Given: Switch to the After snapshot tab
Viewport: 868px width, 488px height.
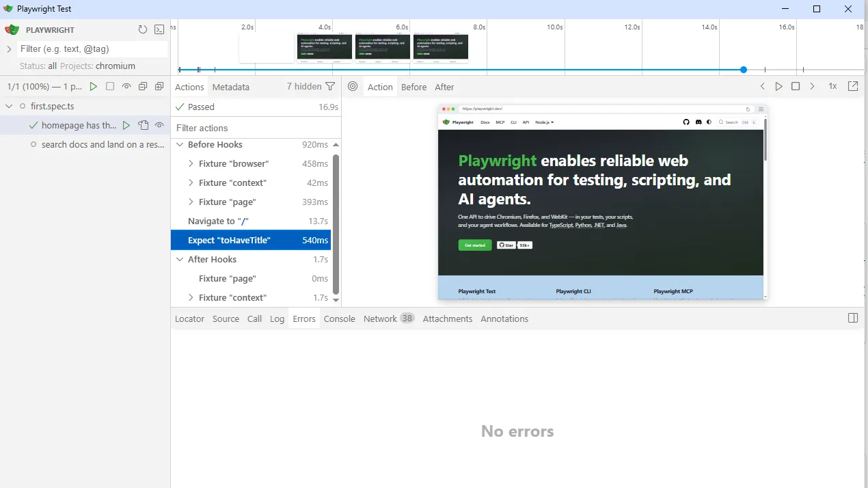Looking at the screenshot, I should click(444, 87).
